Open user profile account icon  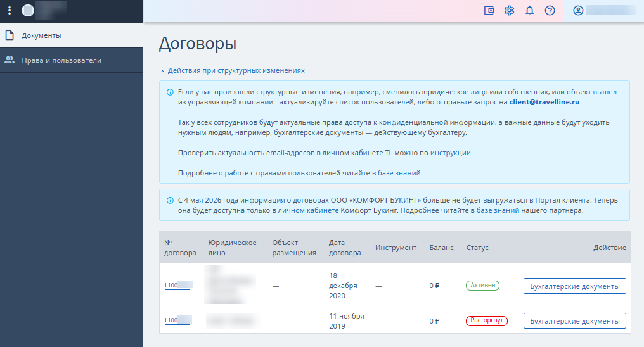tap(578, 11)
